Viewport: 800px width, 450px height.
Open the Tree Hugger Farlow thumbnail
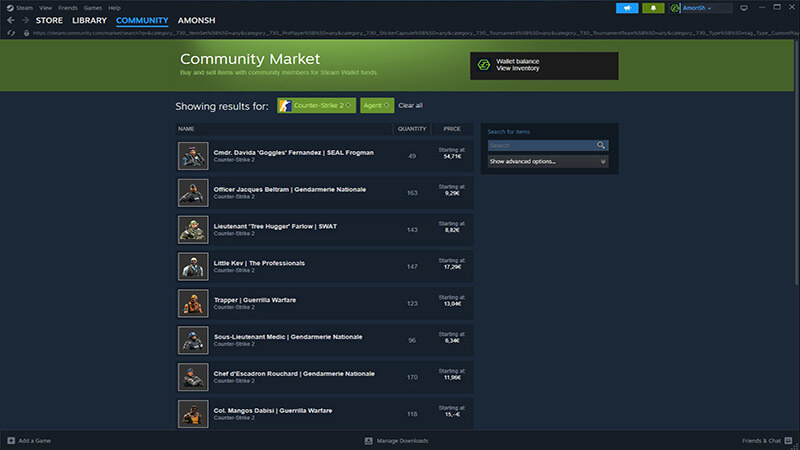pyautogui.click(x=193, y=229)
